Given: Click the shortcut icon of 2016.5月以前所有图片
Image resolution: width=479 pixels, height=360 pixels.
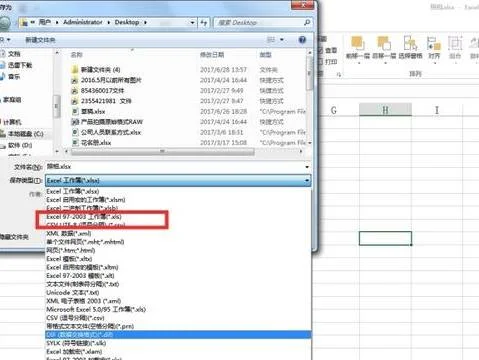Looking at the screenshot, I should point(75,80).
